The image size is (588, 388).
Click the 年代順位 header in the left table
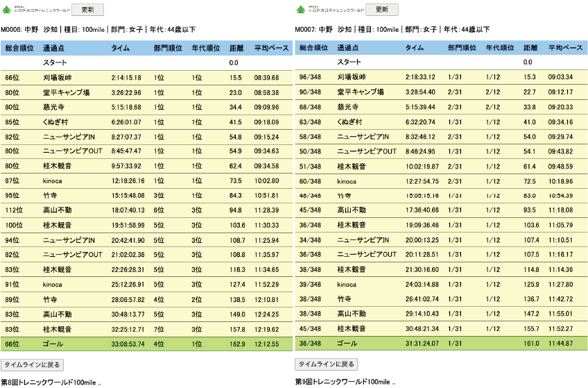click(206, 48)
